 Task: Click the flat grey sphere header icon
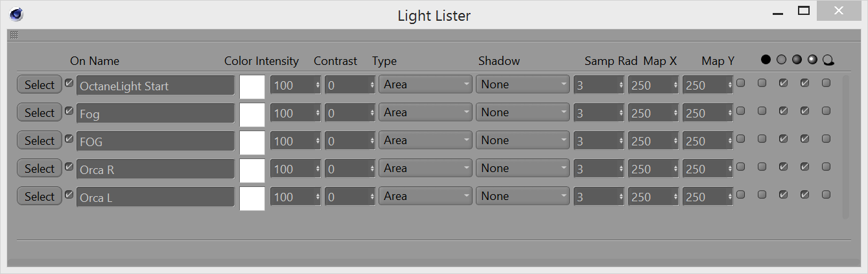coord(781,60)
